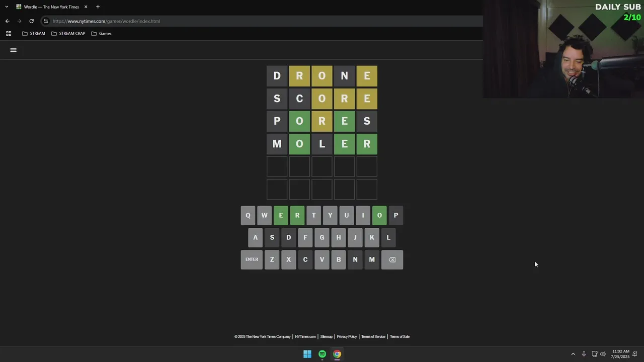644x362 pixels.
Task: Tap the F key on Wordle keyboard
Action: click(305, 237)
